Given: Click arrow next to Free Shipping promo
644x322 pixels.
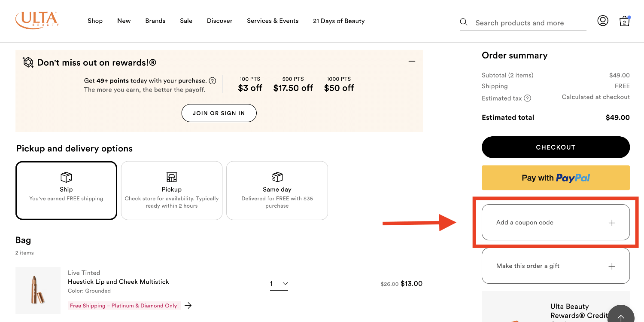Looking at the screenshot, I should click(188, 306).
